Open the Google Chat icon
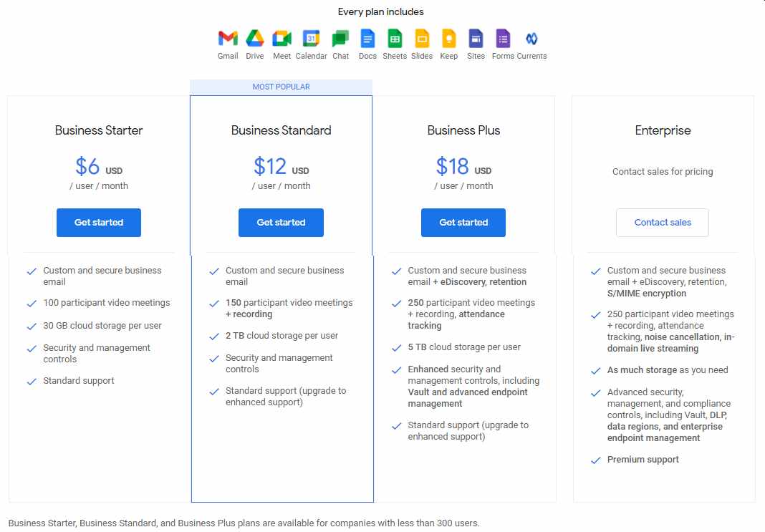 pyautogui.click(x=341, y=39)
